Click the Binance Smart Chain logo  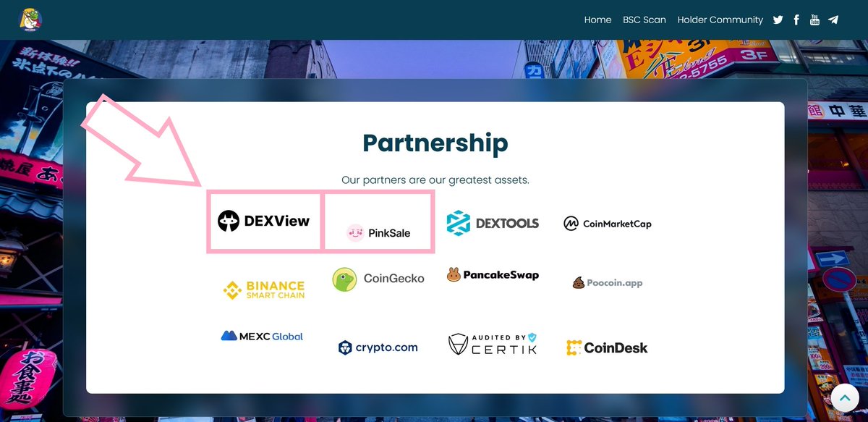pyautogui.click(x=264, y=290)
